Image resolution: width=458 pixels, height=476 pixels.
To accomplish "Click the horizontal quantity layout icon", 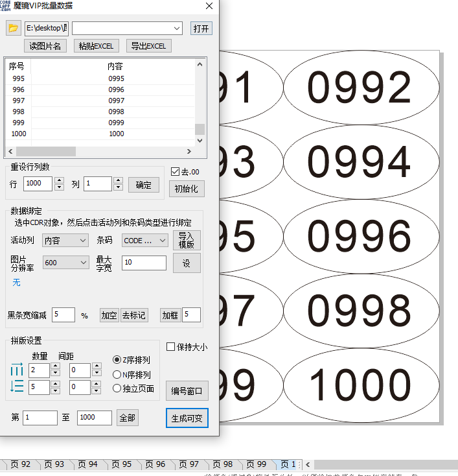I will click(x=17, y=370).
